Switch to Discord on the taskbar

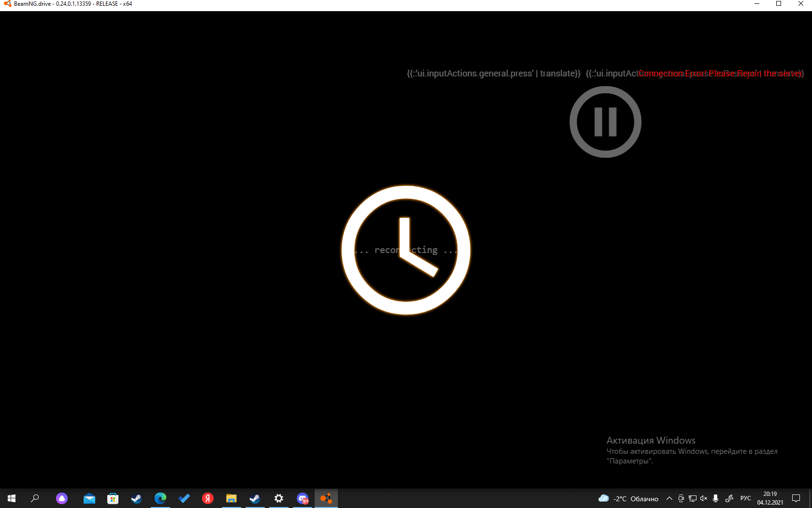303,498
